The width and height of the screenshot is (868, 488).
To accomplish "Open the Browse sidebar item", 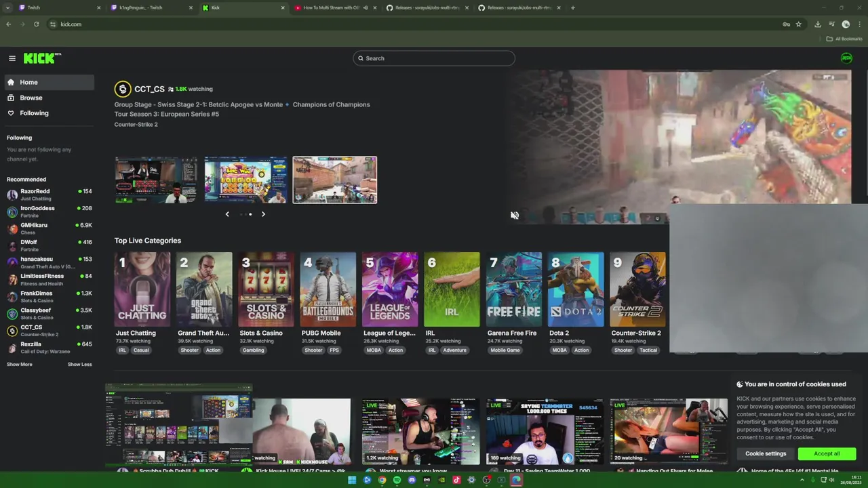I will [x=50, y=98].
